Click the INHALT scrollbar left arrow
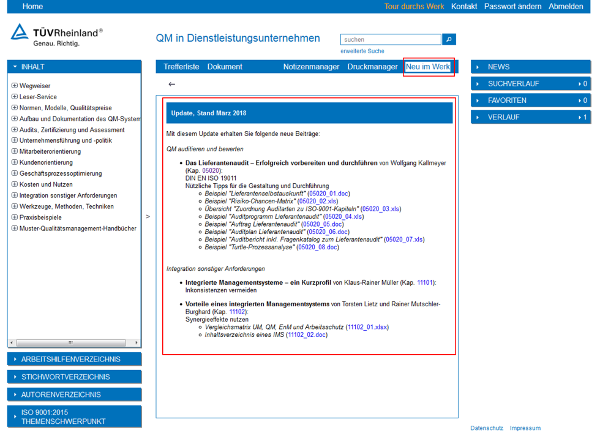 point(12,343)
